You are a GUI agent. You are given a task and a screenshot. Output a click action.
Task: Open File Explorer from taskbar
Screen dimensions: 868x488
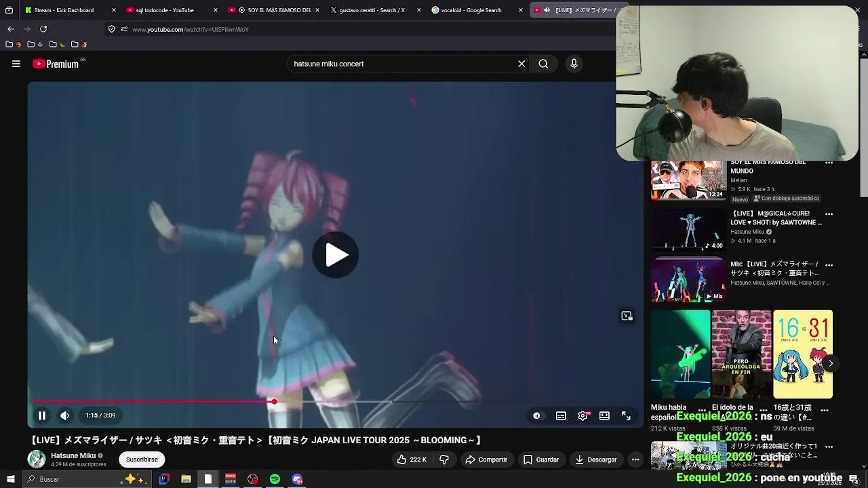186,479
